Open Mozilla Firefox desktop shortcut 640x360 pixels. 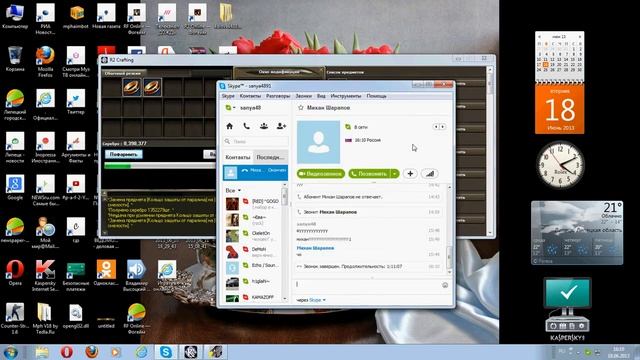pos(45,62)
